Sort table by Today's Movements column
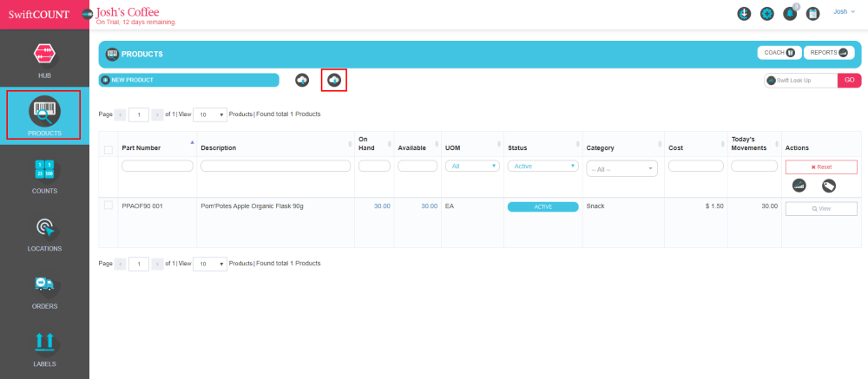 pyautogui.click(x=754, y=145)
